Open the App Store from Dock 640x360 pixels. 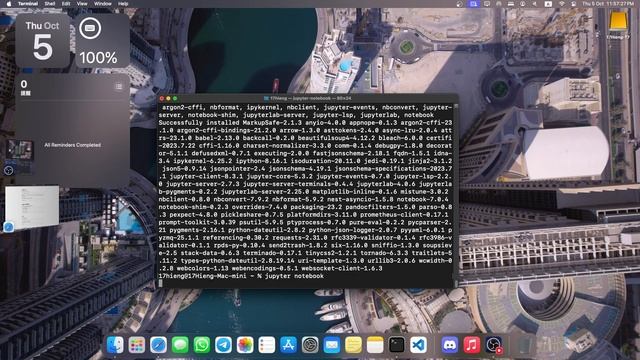(288, 345)
